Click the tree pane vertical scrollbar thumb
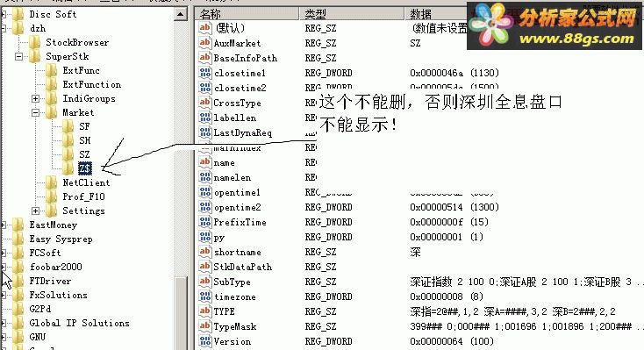Screen dimensions: 644x350 (181, 313)
